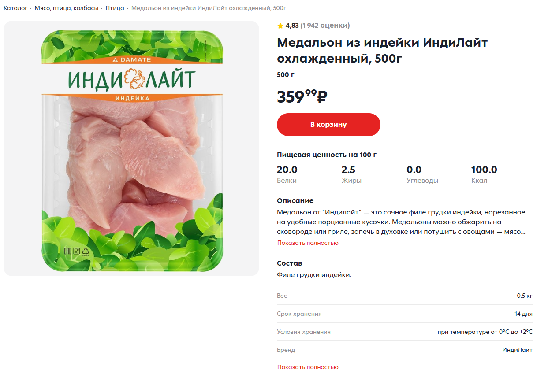This screenshot has height=392, width=548.
Task: Click the product title heading
Action: pyautogui.click(x=382, y=50)
